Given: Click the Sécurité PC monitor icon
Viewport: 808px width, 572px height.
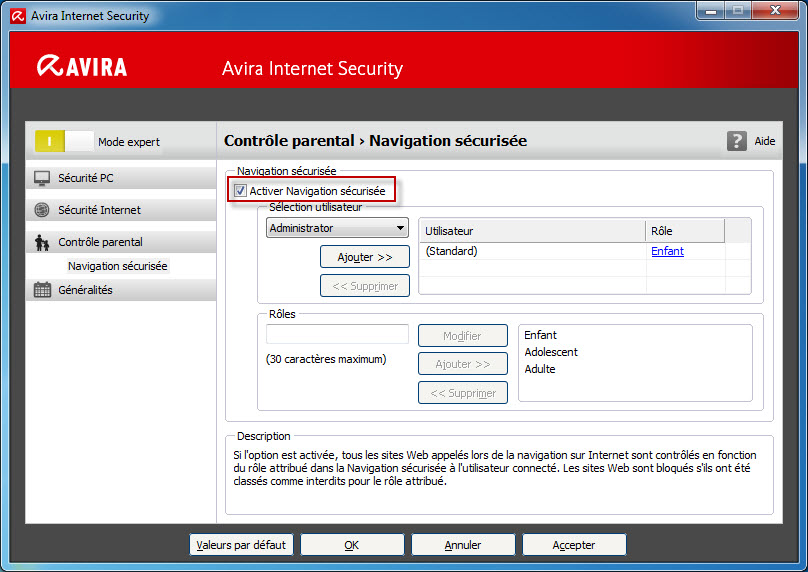Looking at the screenshot, I should click(42, 178).
